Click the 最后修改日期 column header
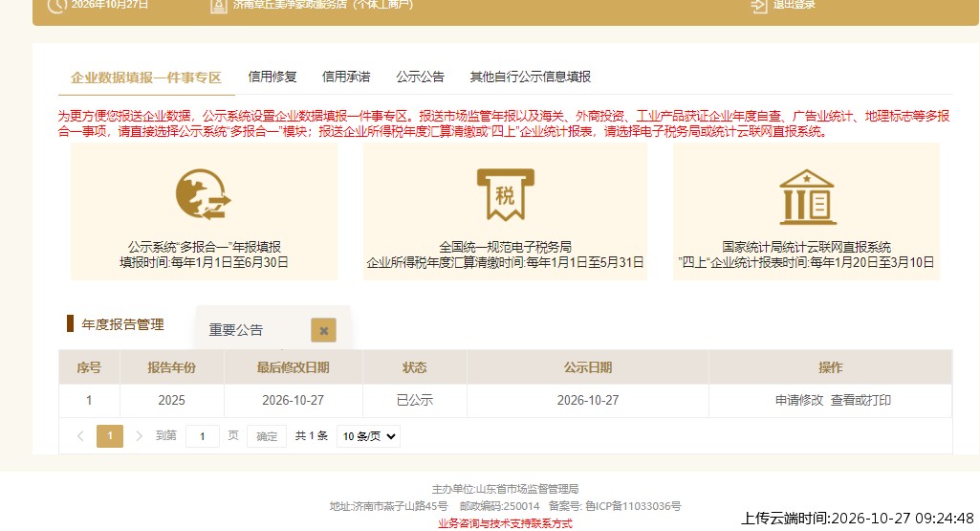 pos(294,367)
